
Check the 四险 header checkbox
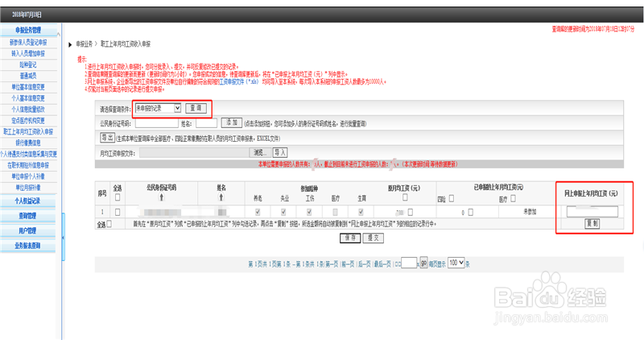tap(452, 198)
